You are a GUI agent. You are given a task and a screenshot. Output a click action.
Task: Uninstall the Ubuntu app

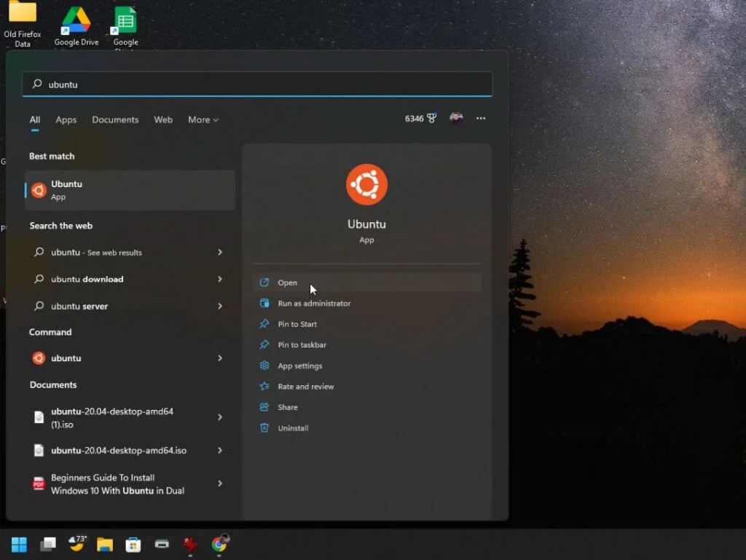(291, 427)
